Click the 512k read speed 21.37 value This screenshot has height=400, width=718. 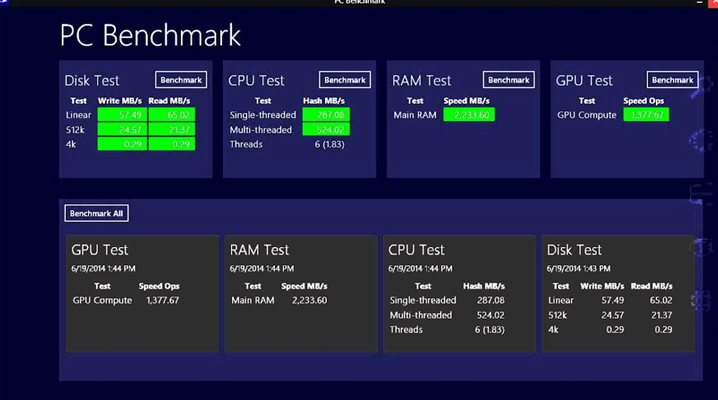(x=172, y=129)
